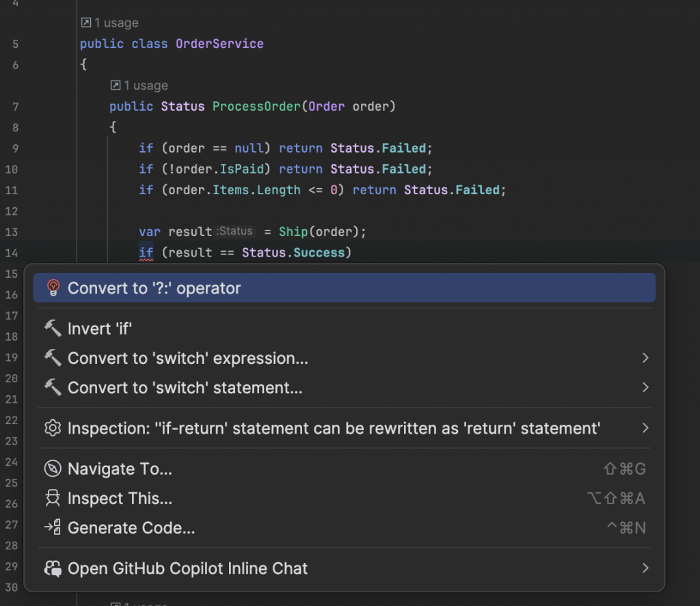The height and width of the screenshot is (606, 700).
Task: Click the GitHub Copilot icon
Action: coord(53,568)
